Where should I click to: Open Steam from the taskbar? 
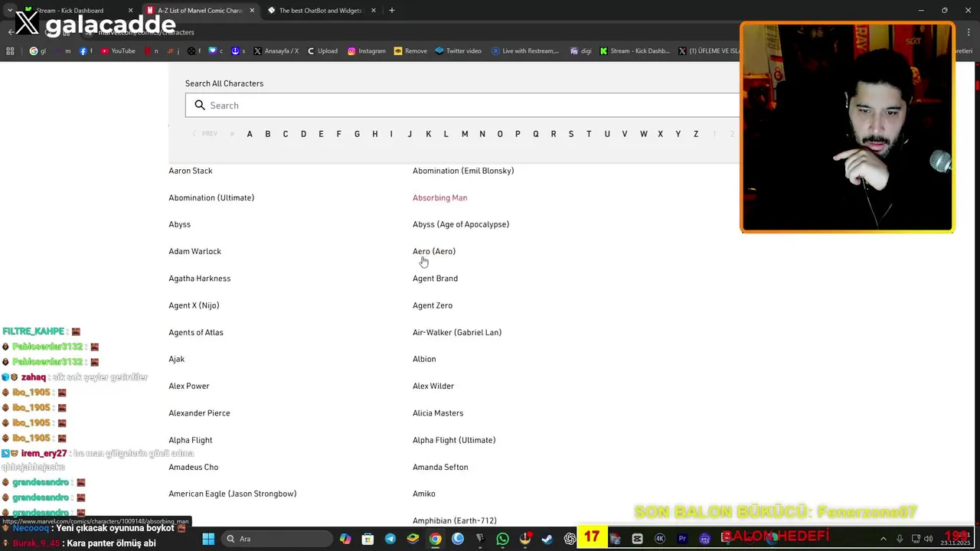547,539
